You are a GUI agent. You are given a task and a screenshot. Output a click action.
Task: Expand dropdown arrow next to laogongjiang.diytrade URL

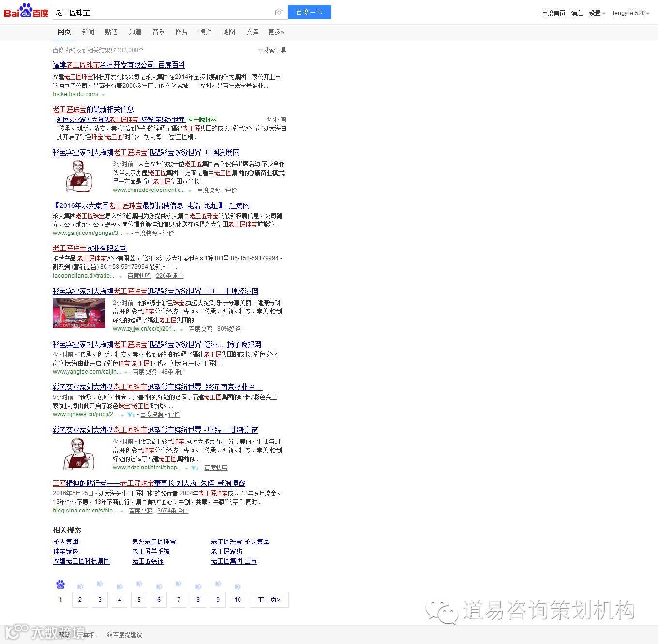tap(120, 276)
